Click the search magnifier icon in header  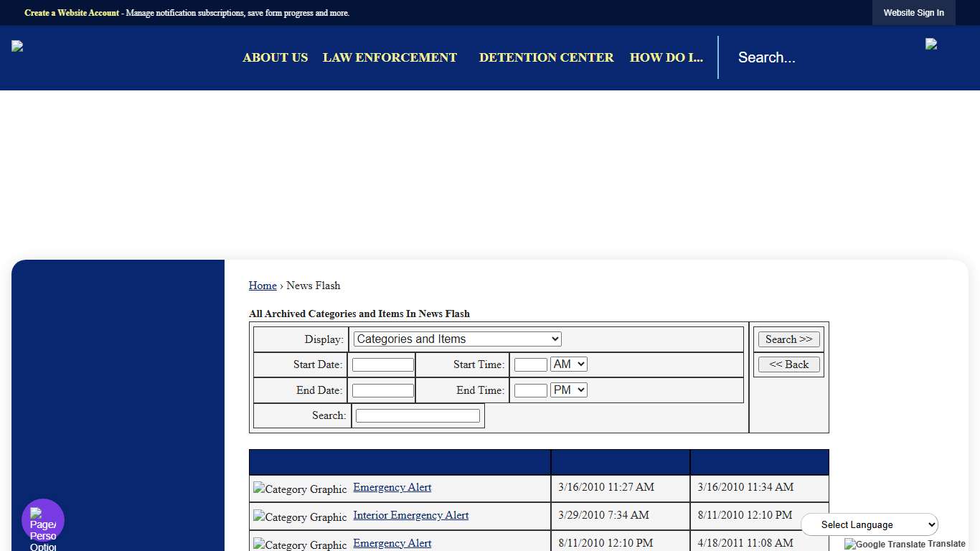[x=931, y=44]
